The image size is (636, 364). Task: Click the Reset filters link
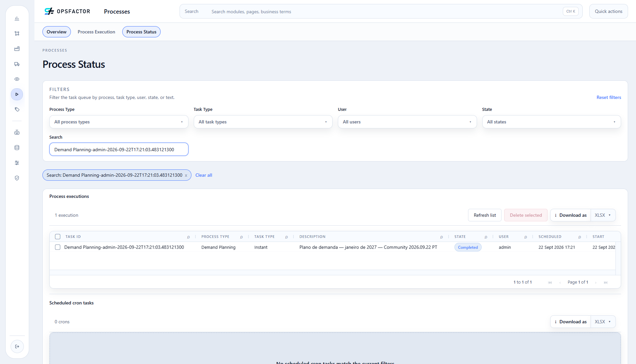pos(609,97)
